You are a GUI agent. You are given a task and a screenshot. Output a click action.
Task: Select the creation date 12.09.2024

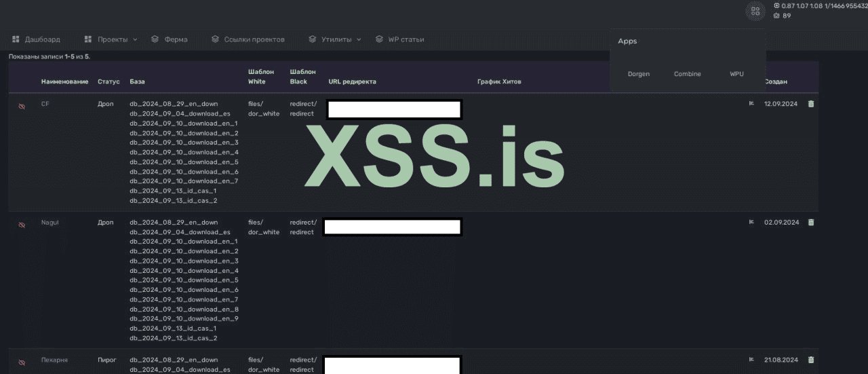point(781,104)
